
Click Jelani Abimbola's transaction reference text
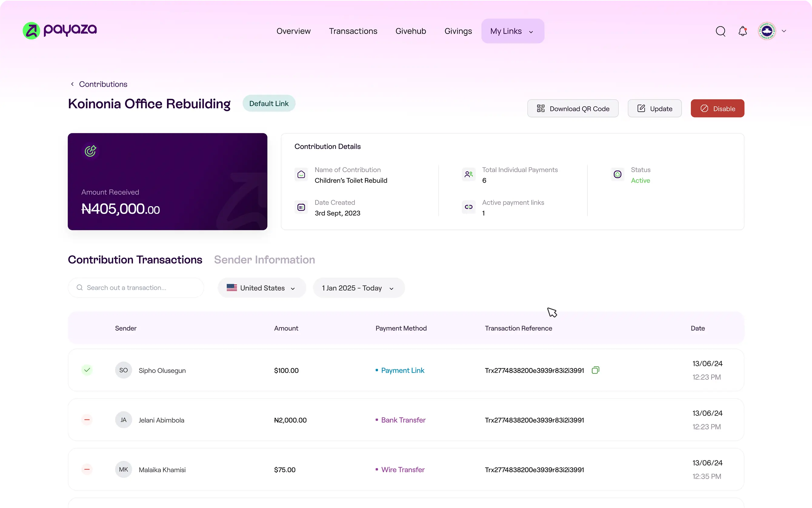point(534,420)
